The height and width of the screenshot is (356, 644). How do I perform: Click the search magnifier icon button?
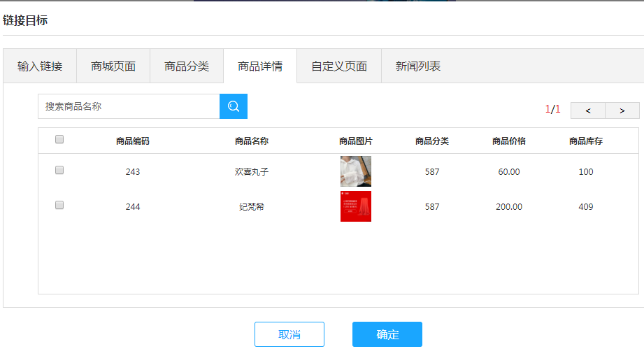point(234,106)
